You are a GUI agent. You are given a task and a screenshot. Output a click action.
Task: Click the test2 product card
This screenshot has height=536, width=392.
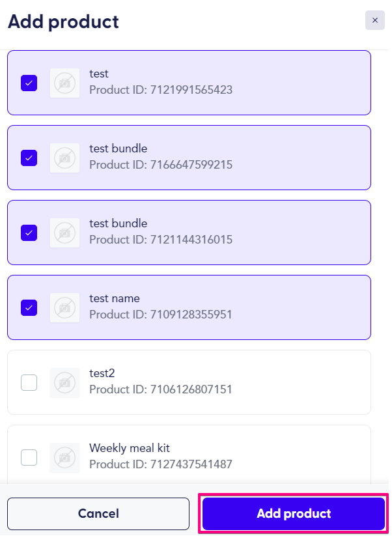[189, 382]
